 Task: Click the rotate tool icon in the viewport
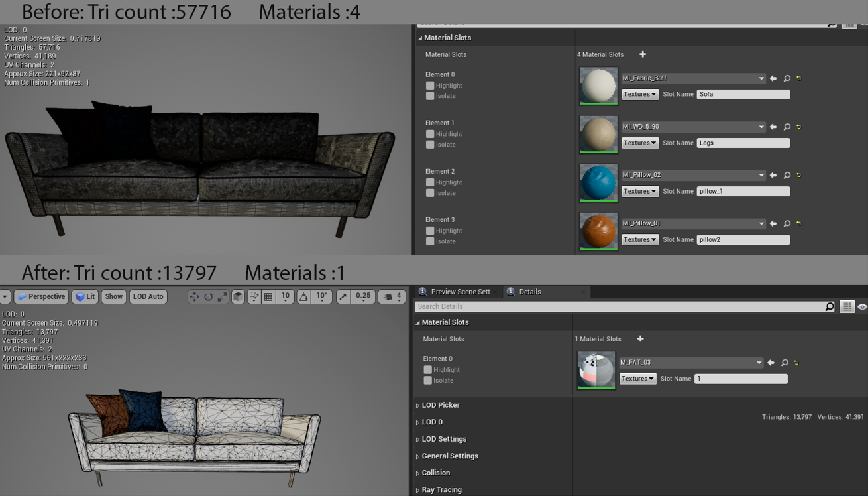209,296
